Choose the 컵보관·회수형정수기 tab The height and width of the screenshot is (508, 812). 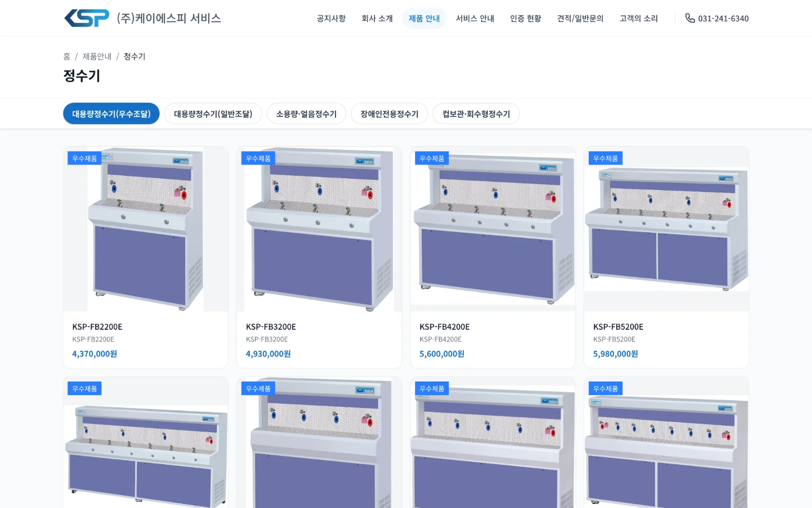(476, 114)
